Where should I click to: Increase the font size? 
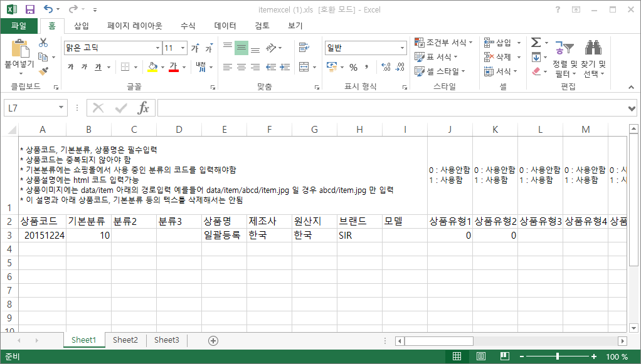[x=196, y=48]
